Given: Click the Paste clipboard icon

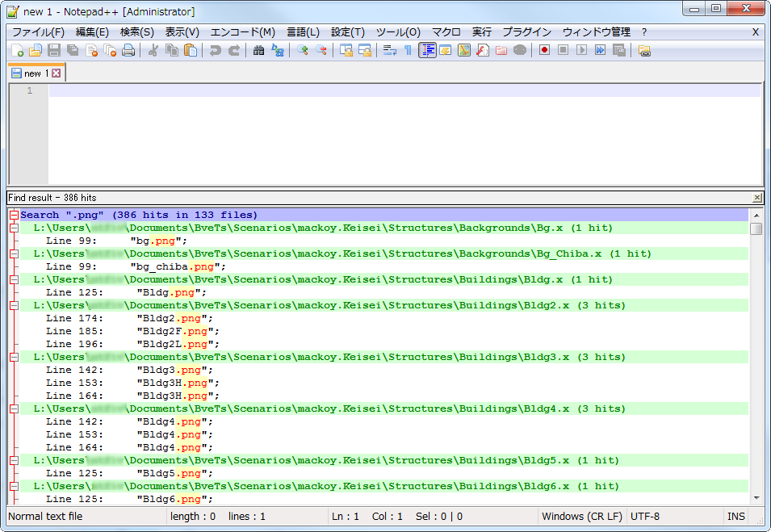Looking at the screenshot, I should (x=191, y=50).
